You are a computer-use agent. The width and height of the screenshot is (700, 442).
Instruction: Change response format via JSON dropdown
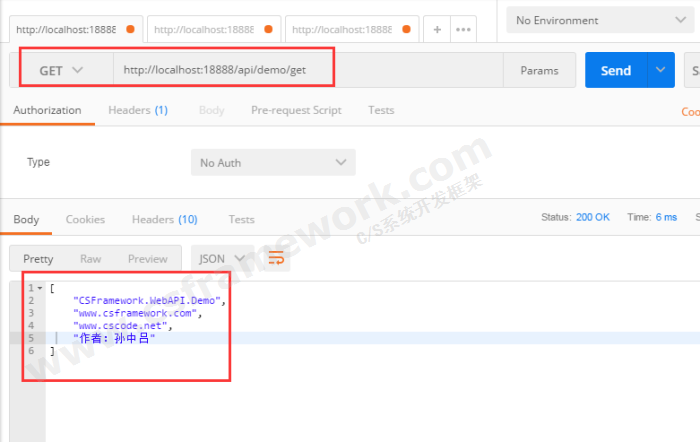tap(220, 259)
